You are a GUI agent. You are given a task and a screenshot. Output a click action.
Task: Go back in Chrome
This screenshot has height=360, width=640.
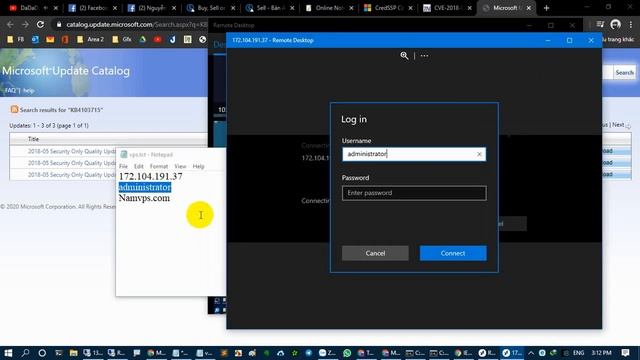pyautogui.click(x=10, y=24)
